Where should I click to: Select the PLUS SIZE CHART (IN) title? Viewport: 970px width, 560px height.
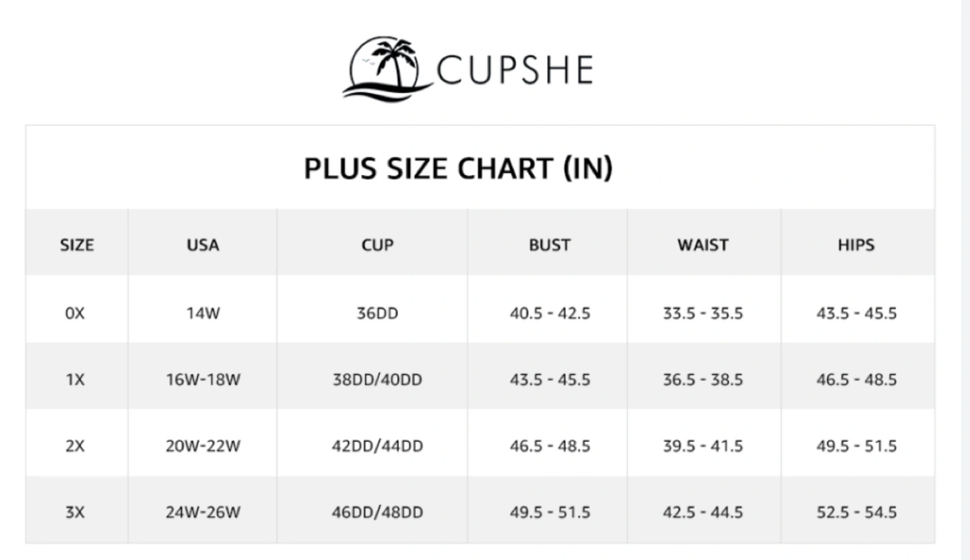click(x=458, y=168)
